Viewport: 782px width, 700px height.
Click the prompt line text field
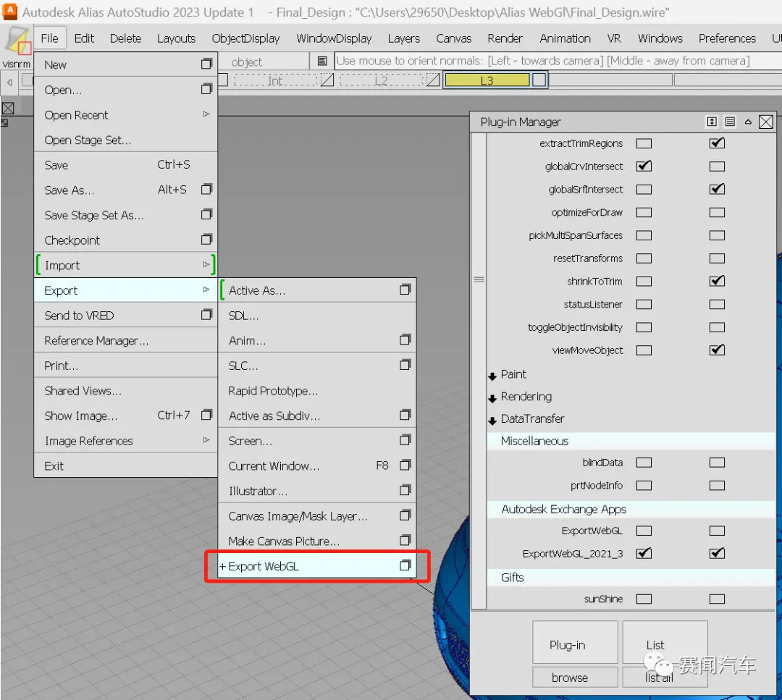pyautogui.click(x=558, y=62)
